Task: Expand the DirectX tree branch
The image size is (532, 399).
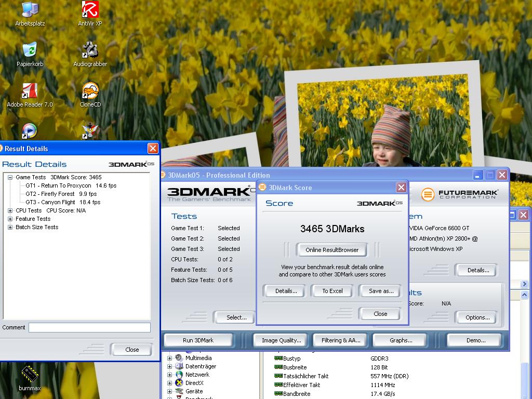Action: pyautogui.click(x=170, y=383)
